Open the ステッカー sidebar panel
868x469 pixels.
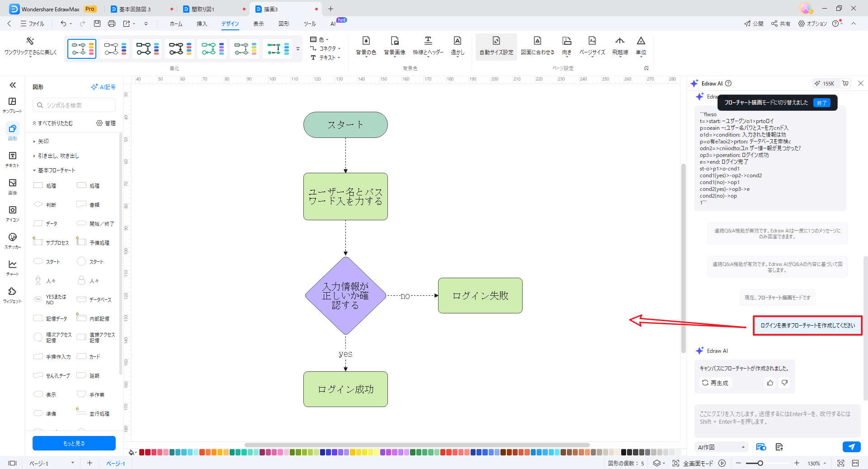pyautogui.click(x=12, y=241)
